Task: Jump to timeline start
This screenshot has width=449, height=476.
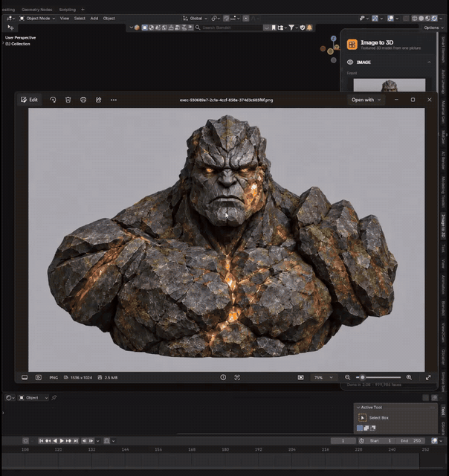Action: (42, 441)
